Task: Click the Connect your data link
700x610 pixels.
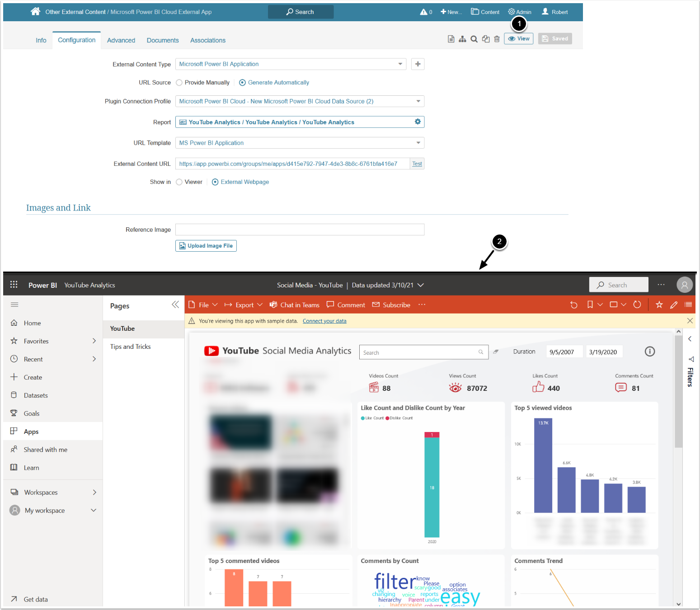Action: pos(324,321)
